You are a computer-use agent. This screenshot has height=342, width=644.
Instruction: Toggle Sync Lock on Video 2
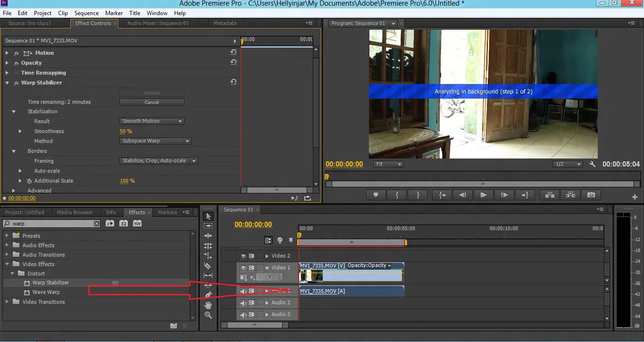[252, 256]
